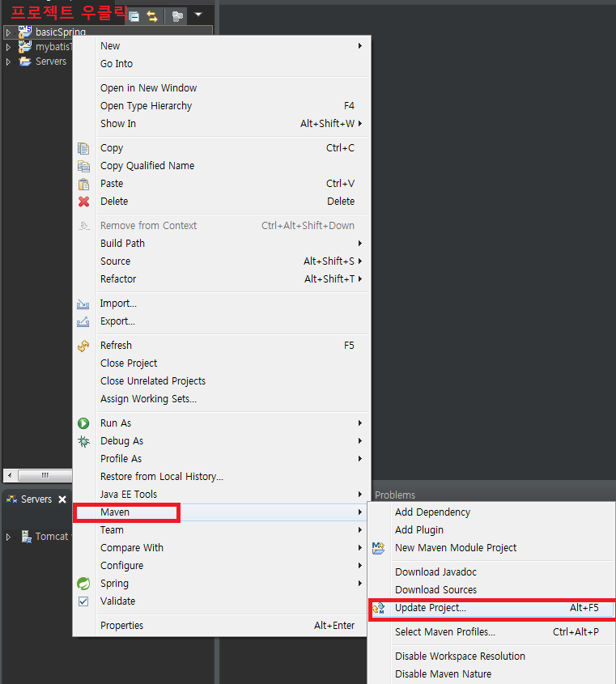Click the Update Project icon
The height and width of the screenshot is (684, 616).
click(x=378, y=608)
